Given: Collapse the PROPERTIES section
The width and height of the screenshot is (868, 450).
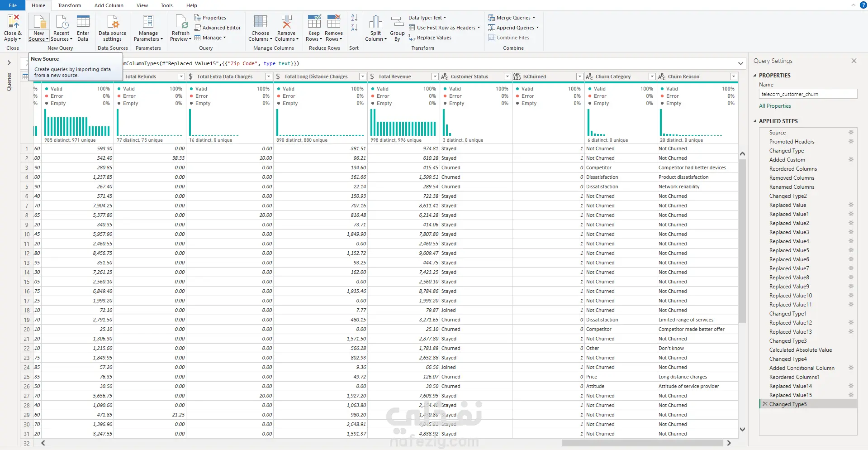Looking at the screenshot, I should click(755, 76).
